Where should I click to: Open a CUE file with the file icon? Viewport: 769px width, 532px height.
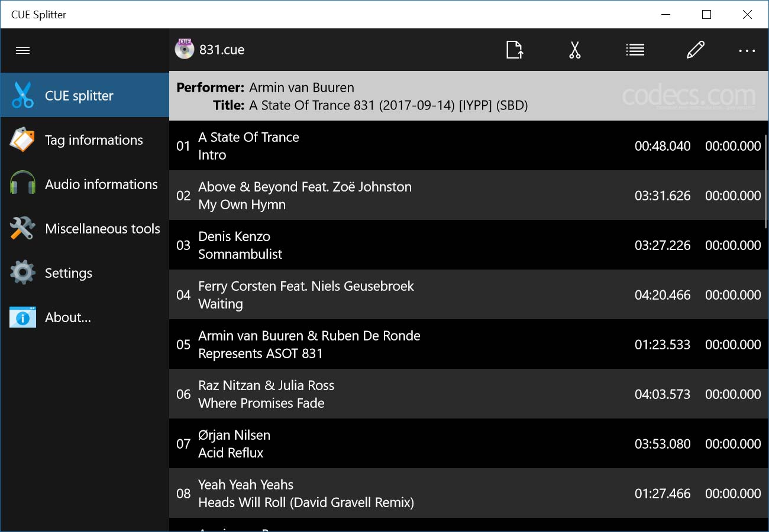[515, 50]
